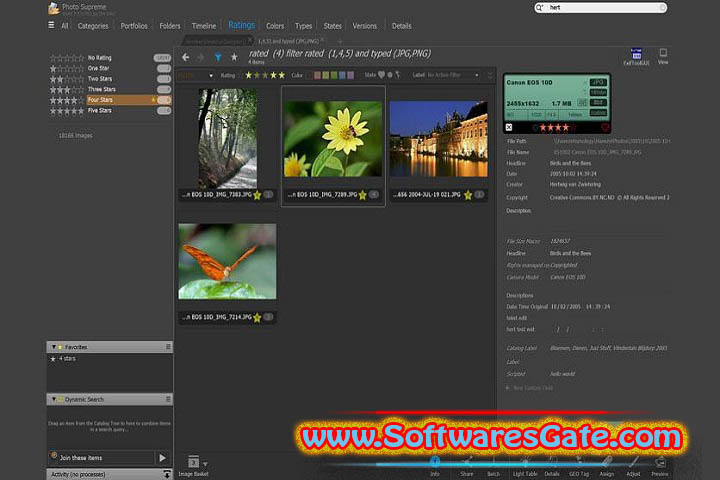This screenshot has height=480, width=720.
Task: Toggle the State circle filter
Action: point(390,75)
